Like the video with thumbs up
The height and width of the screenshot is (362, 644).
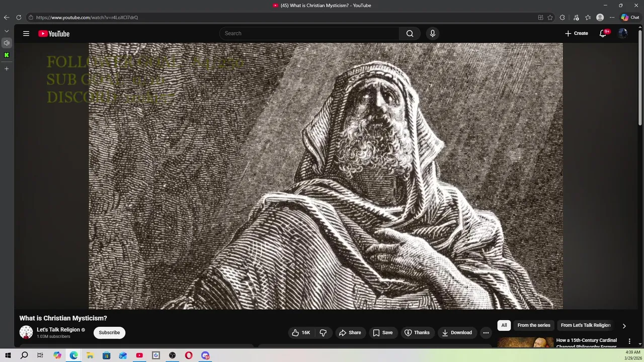point(301,332)
